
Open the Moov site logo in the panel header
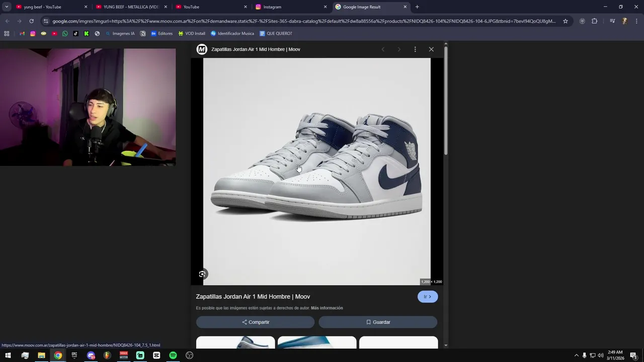(202, 49)
